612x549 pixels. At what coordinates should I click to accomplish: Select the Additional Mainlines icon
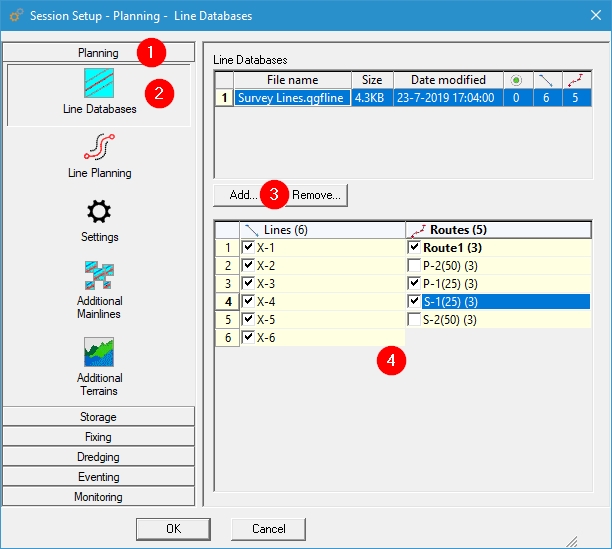(x=98, y=277)
